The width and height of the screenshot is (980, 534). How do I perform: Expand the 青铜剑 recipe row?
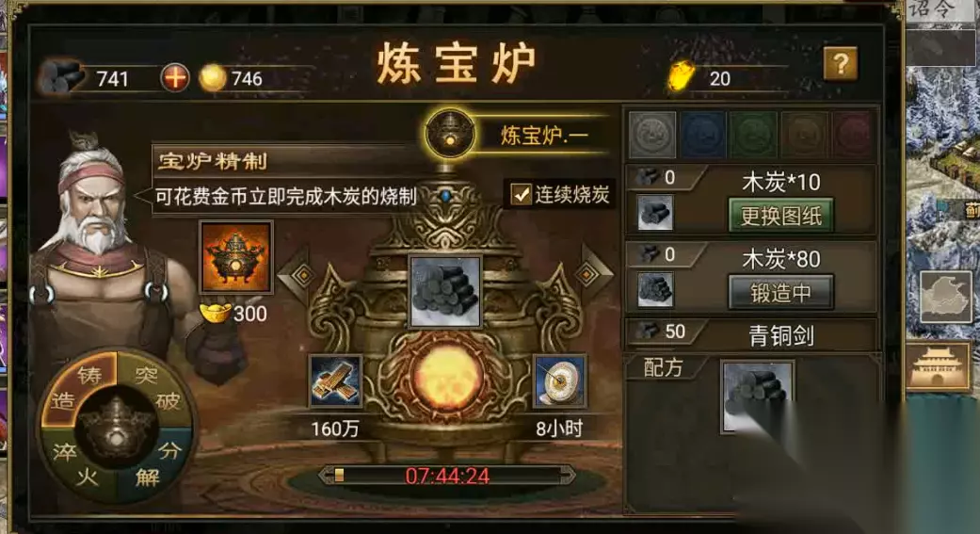(x=751, y=334)
